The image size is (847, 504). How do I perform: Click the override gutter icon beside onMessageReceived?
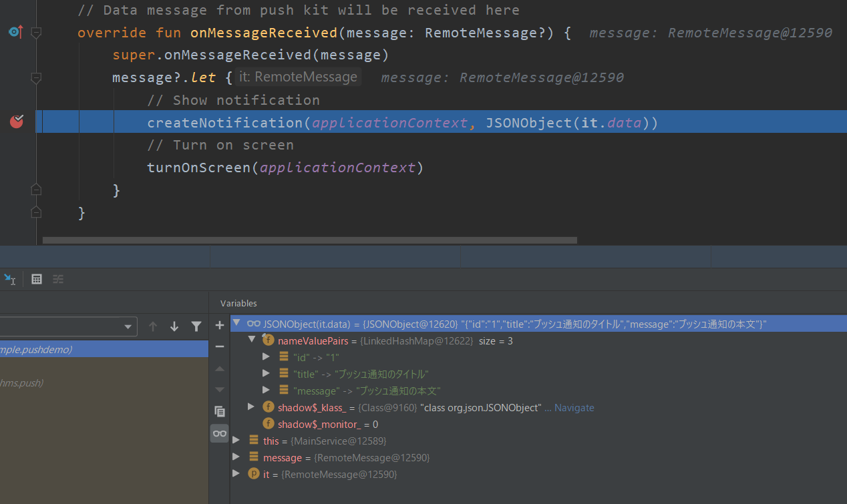coord(16,32)
